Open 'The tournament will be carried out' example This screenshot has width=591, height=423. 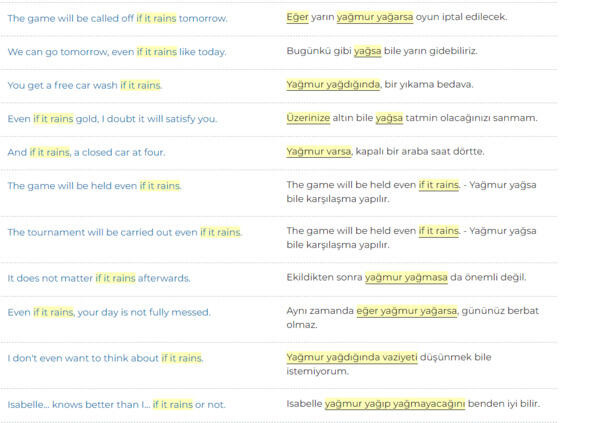(x=125, y=232)
